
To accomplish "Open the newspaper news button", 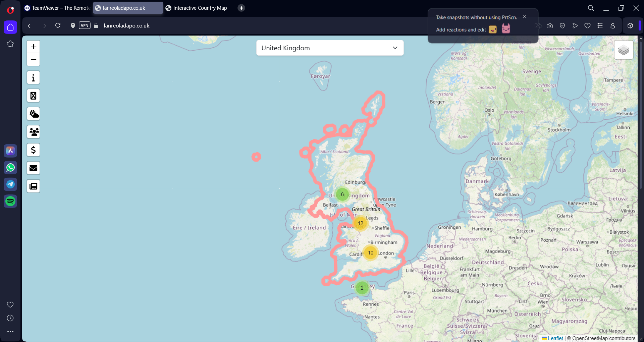I will [x=33, y=186].
